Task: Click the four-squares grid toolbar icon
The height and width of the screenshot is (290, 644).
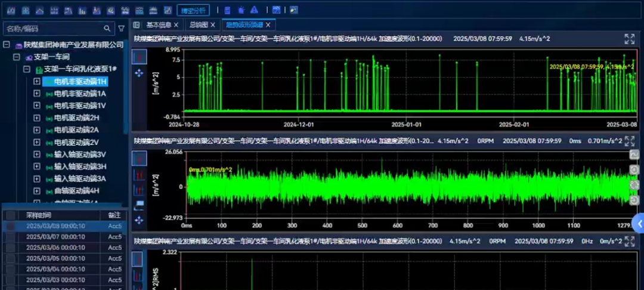Action: (26, 10)
